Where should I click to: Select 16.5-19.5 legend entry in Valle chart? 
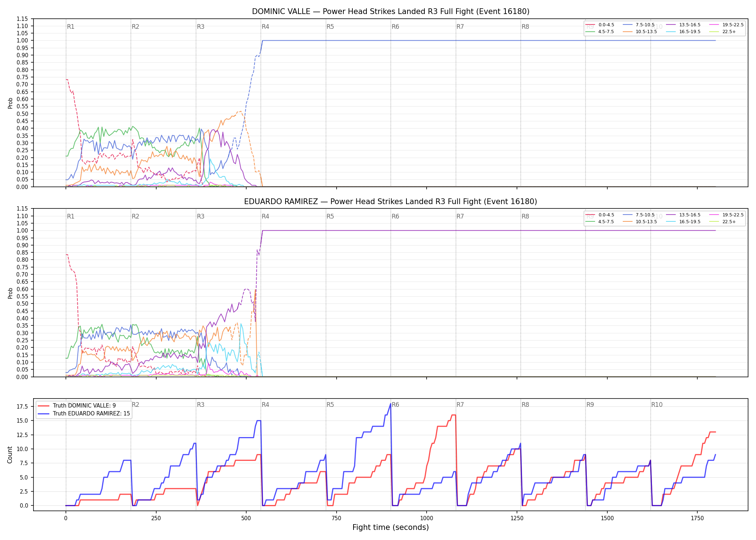(x=683, y=32)
